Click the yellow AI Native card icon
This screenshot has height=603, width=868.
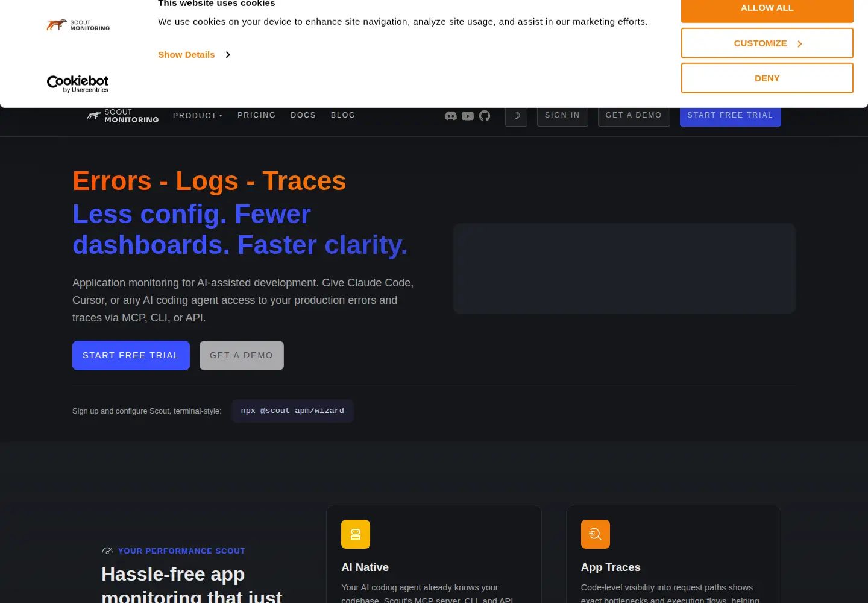[x=356, y=534]
